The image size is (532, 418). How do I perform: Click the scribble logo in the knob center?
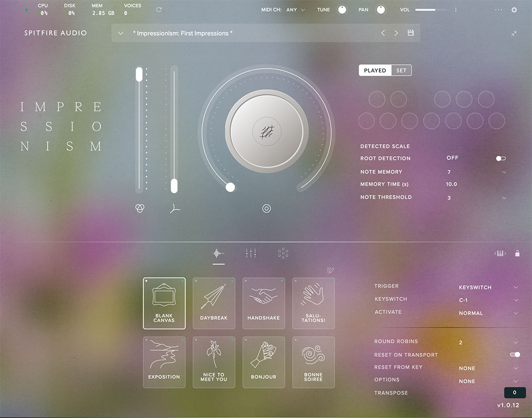coord(267,131)
